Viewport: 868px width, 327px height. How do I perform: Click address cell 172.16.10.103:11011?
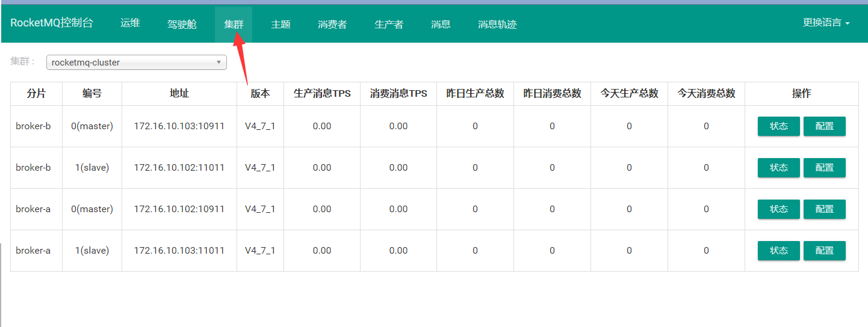point(179,251)
